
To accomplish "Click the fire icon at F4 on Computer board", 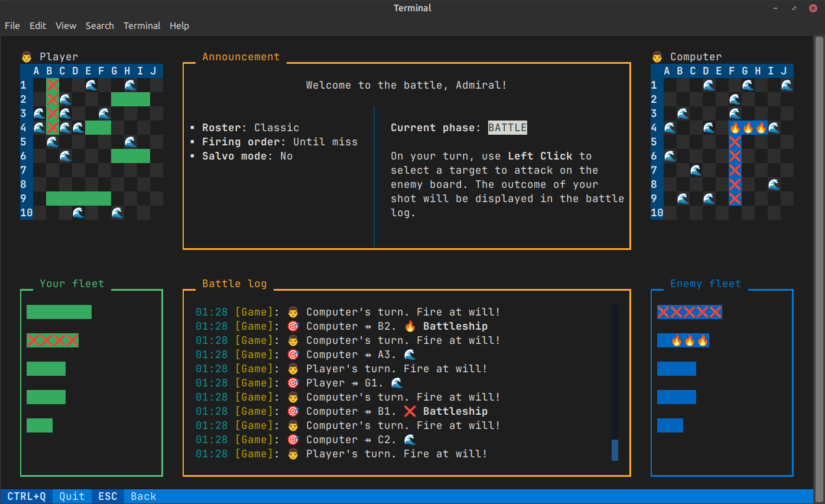I will pos(735,128).
